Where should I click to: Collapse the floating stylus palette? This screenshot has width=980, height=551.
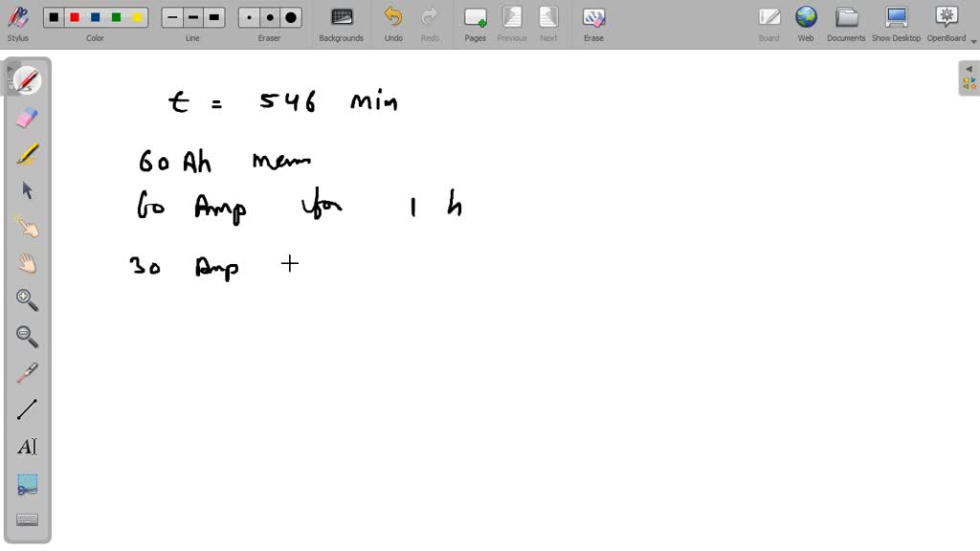[x=11, y=67]
